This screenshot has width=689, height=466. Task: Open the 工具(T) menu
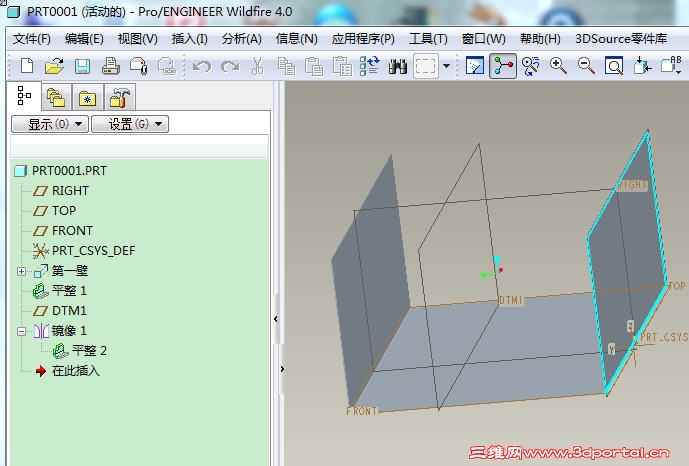click(x=428, y=39)
